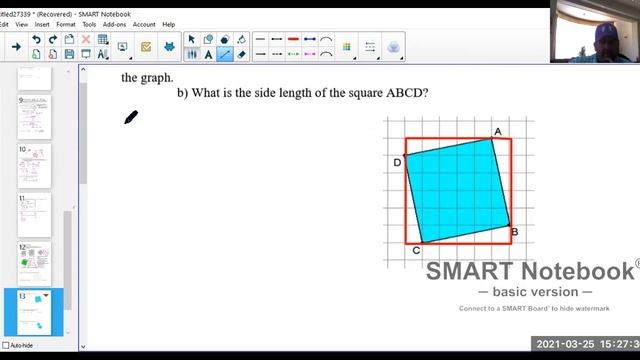This screenshot has width=640, height=360.
Task: Click the Paste clipboard icon
Action: [69, 39]
